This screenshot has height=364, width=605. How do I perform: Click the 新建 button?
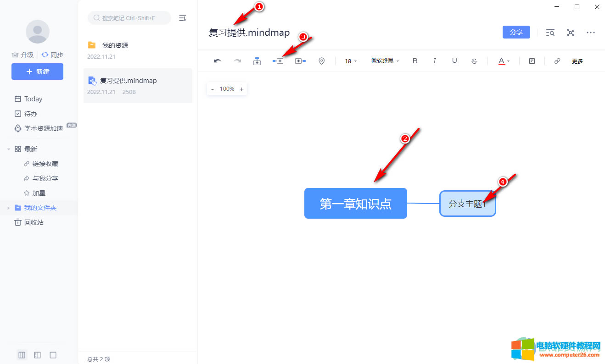(x=38, y=72)
